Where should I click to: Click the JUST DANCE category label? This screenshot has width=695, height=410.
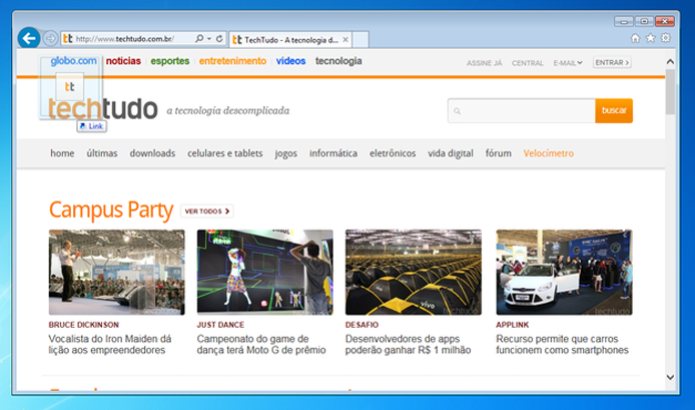click(220, 325)
